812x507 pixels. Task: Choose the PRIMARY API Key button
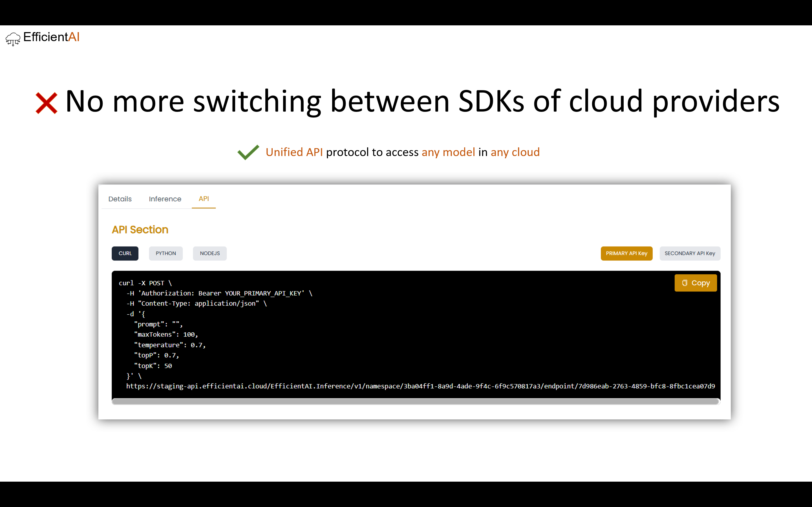pyautogui.click(x=626, y=253)
